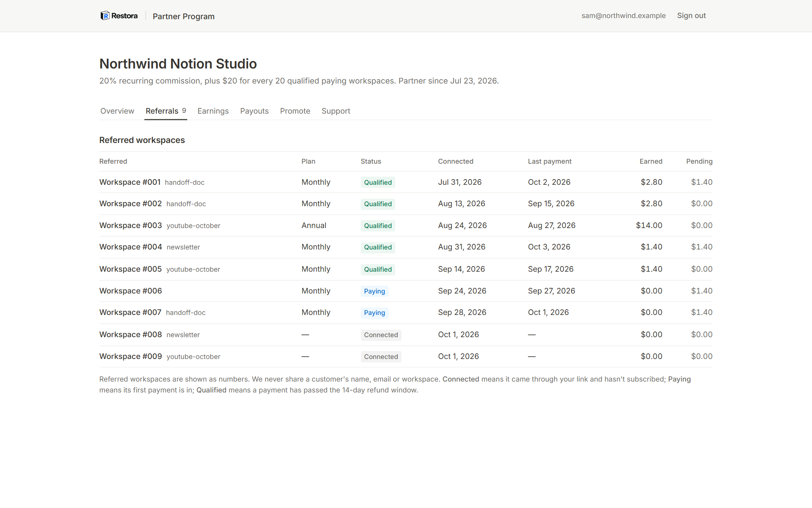The height and width of the screenshot is (508, 812).
Task: Click the Restora logo icon
Action: coord(105,16)
